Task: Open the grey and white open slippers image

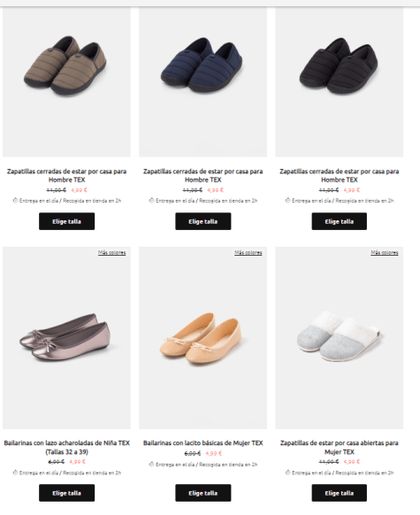Action: point(339,338)
